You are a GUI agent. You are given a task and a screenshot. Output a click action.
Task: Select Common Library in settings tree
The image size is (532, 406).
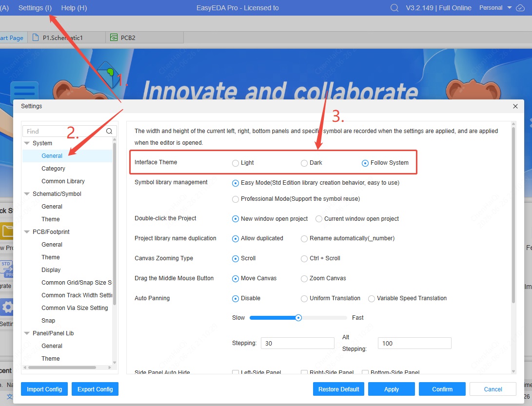click(x=63, y=181)
